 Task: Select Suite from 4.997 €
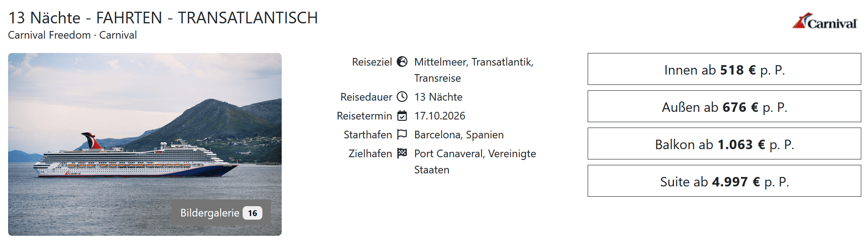[724, 181]
